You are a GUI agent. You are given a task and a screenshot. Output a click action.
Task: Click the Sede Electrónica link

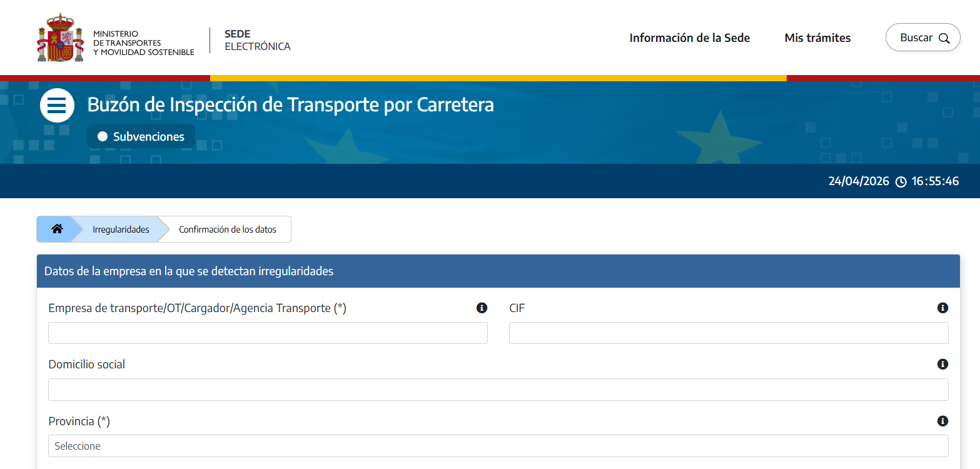(257, 40)
